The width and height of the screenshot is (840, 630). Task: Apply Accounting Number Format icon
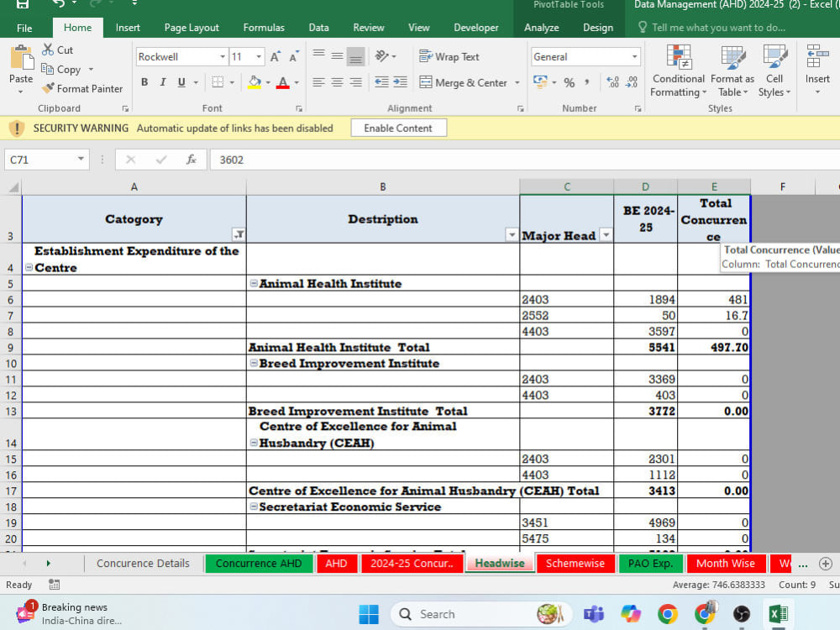point(540,82)
